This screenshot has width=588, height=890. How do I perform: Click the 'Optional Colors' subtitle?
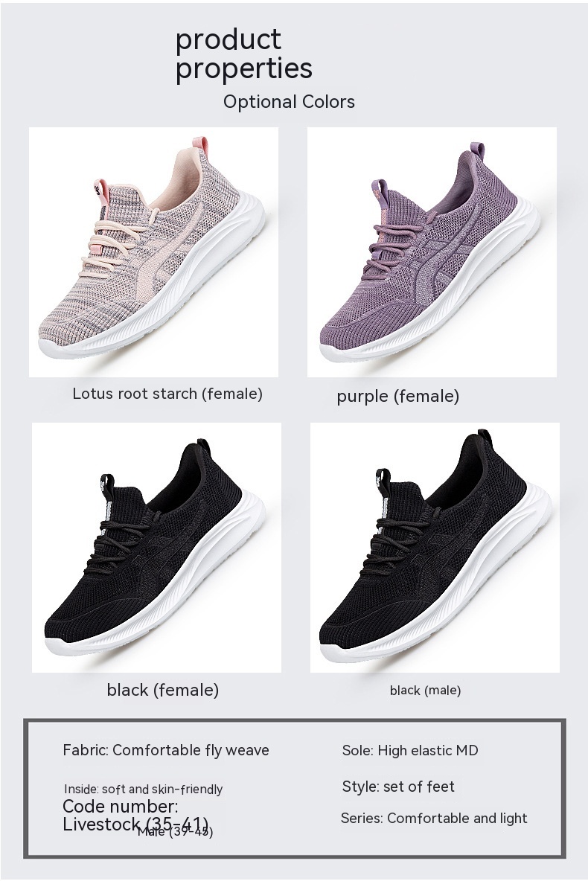(x=289, y=102)
